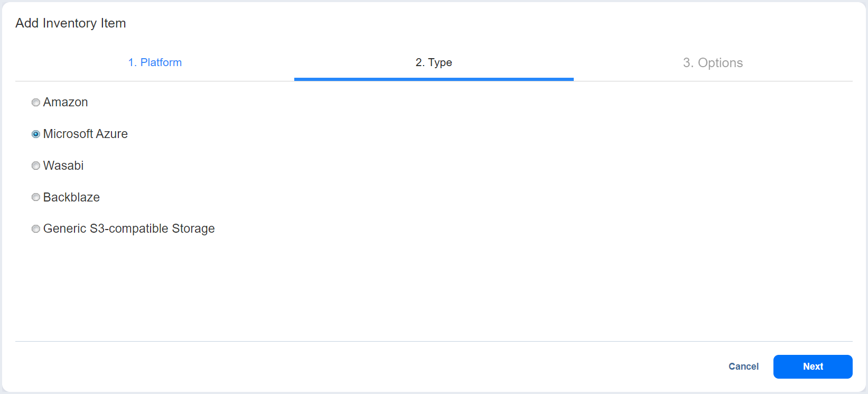Choose Generic S3-compatible Storage option
Image resolution: width=868 pixels, height=394 pixels.
pos(35,228)
